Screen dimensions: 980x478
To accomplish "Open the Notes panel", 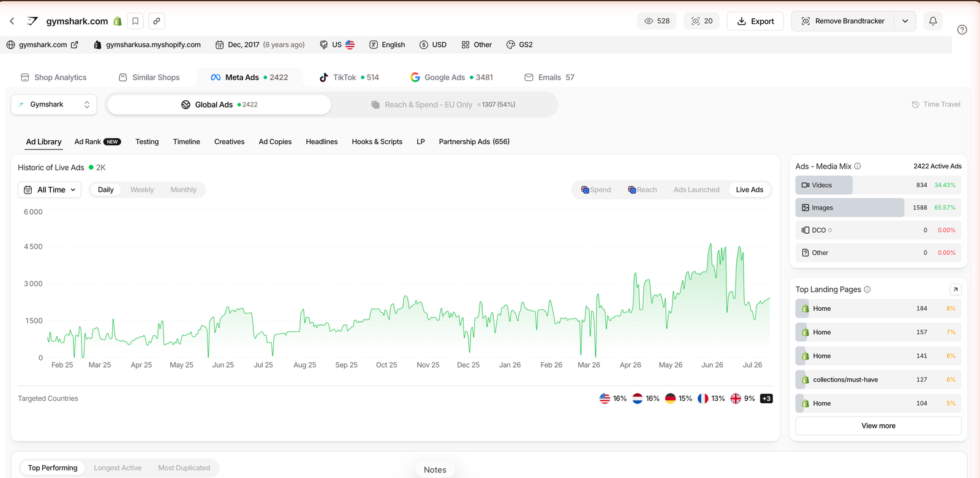I will tap(435, 469).
